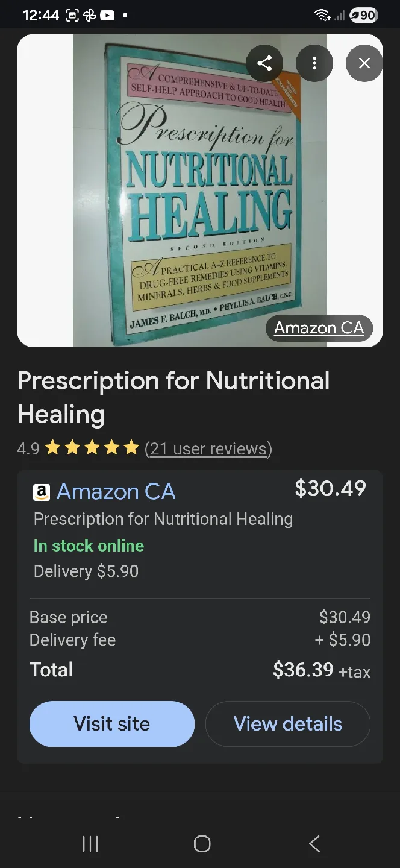Tap the product title Prescription for Nutritional Healing
Image resolution: width=400 pixels, height=868 pixels.
tap(173, 397)
